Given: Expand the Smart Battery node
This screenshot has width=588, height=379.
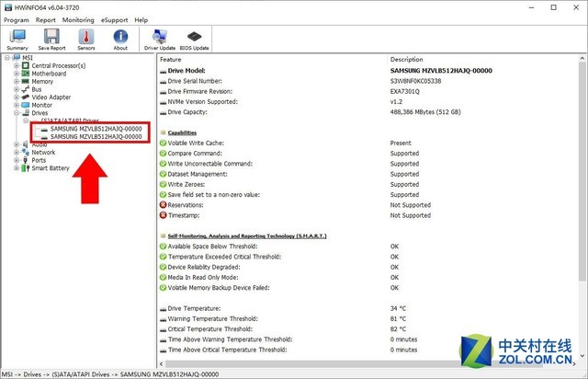Looking at the screenshot, I should (x=17, y=168).
